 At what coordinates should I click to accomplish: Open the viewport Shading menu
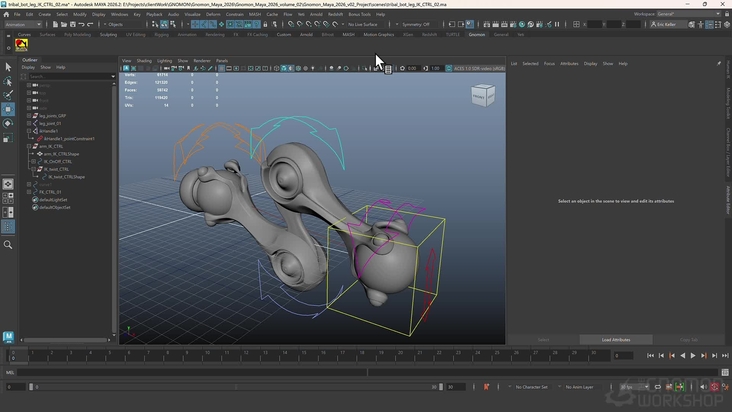[144, 60]
